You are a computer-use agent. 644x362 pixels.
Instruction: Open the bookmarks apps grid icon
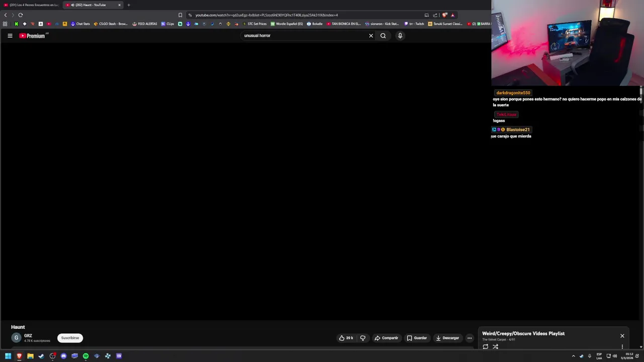pos(5,24)
